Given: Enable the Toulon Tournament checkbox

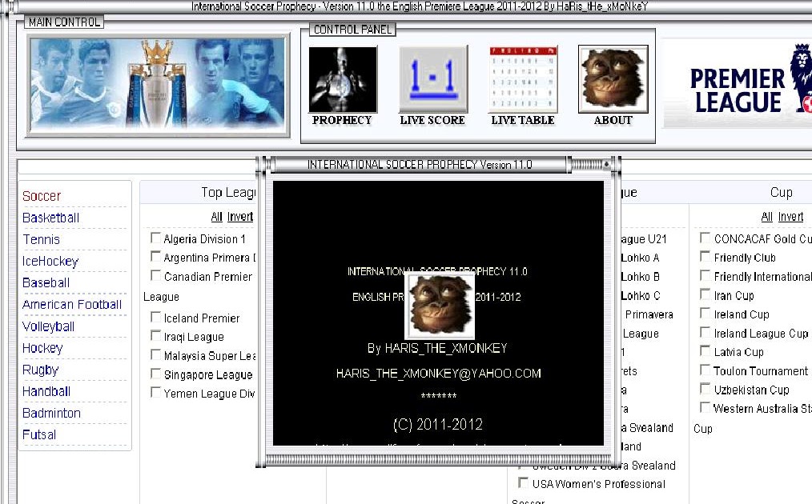Looking at the screenshot, I should tap(705, 370).
